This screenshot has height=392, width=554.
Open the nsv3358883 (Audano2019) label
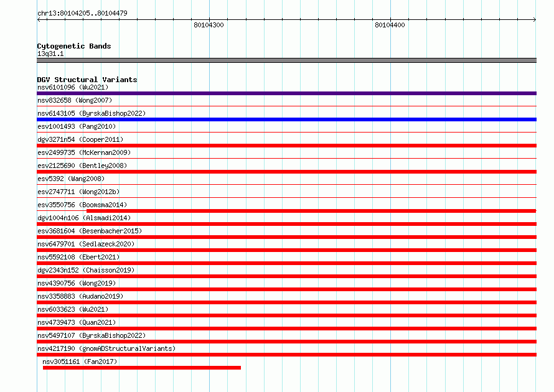click(x=80, y=296)
